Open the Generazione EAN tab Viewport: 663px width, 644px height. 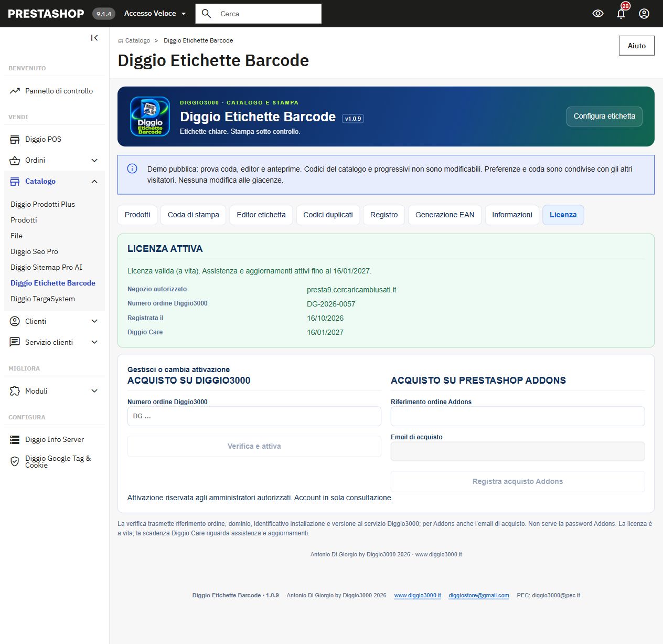coord(445,215)
